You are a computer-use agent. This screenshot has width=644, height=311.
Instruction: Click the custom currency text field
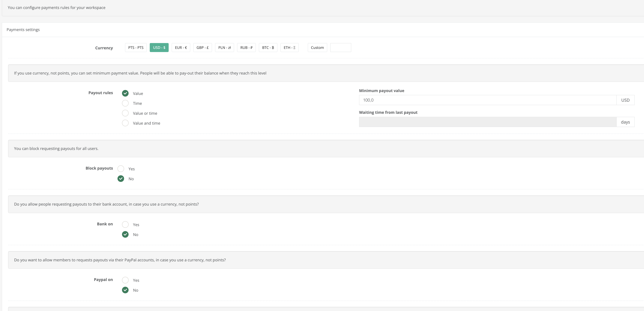pyautogui.click(x=340, y=48)
